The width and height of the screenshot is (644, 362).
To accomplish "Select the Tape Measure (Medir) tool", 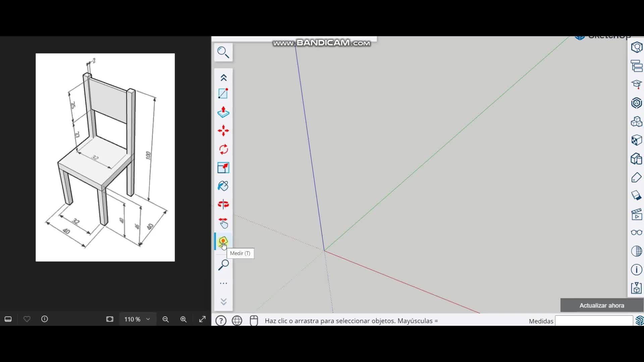I will pyautogui.click(x=223, y=241).
